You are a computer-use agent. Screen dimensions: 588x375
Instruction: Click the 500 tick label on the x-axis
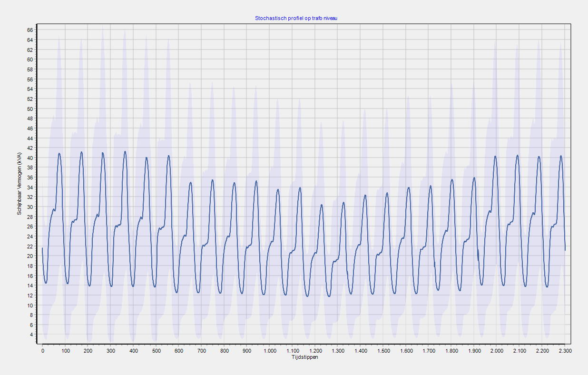tap(156, 351)
